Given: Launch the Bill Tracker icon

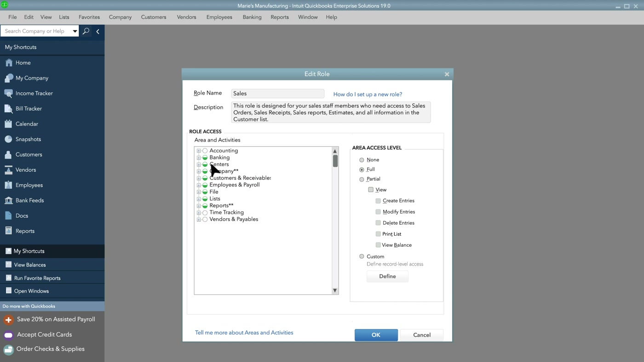Looking at the screenshot, I should [x=9, y=108].
